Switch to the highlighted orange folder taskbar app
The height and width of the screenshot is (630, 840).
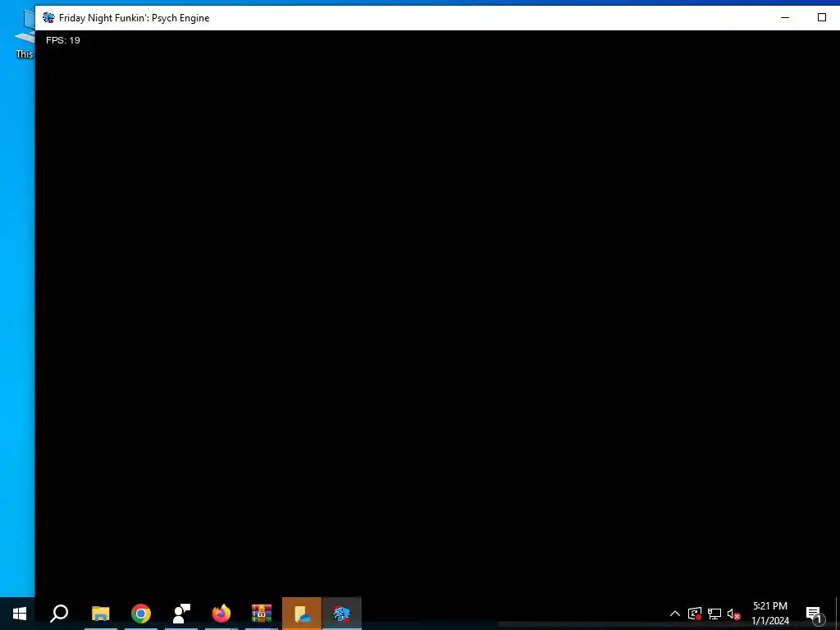[x=302, y=614]
